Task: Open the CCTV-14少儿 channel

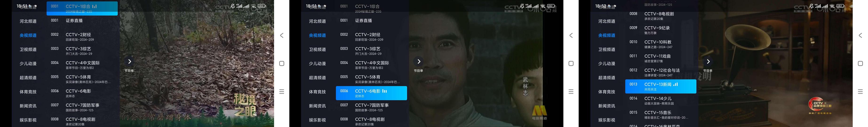Action: [661, 101]
